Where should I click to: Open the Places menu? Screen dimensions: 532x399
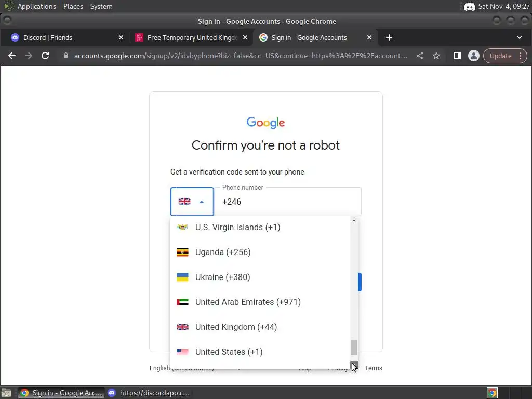(x=73, y=6)
